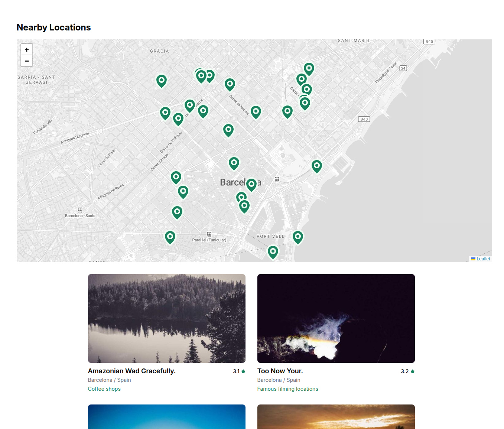Zoom out on the map

27,61
